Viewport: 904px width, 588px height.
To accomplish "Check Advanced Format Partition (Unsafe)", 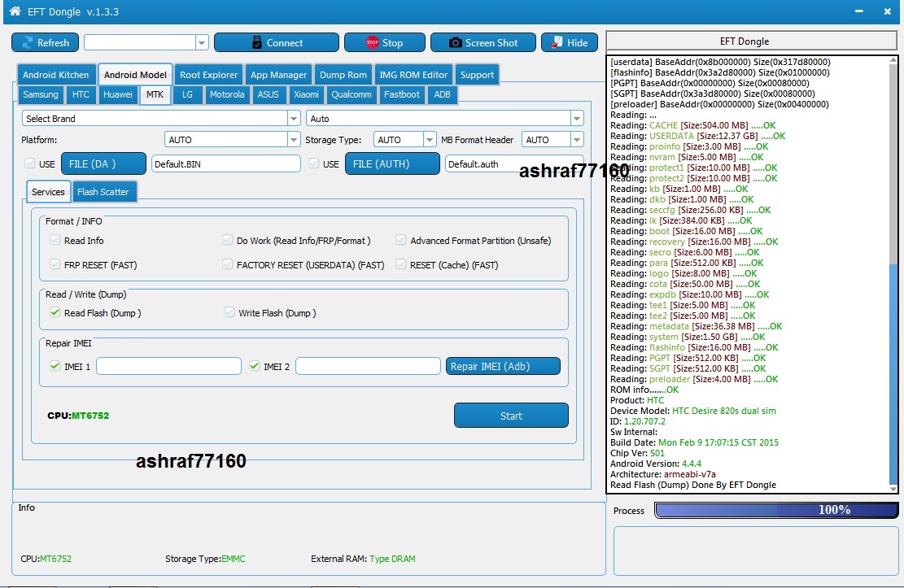I will [x=400, y=240].
